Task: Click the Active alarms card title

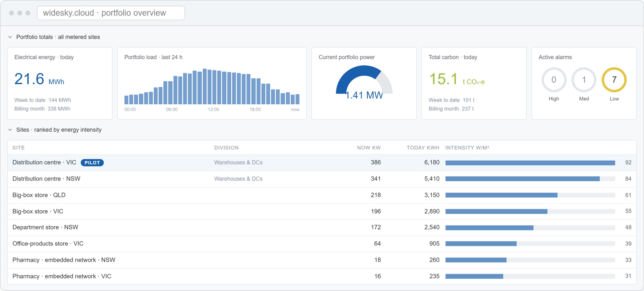Action: [x=555, y=58]
